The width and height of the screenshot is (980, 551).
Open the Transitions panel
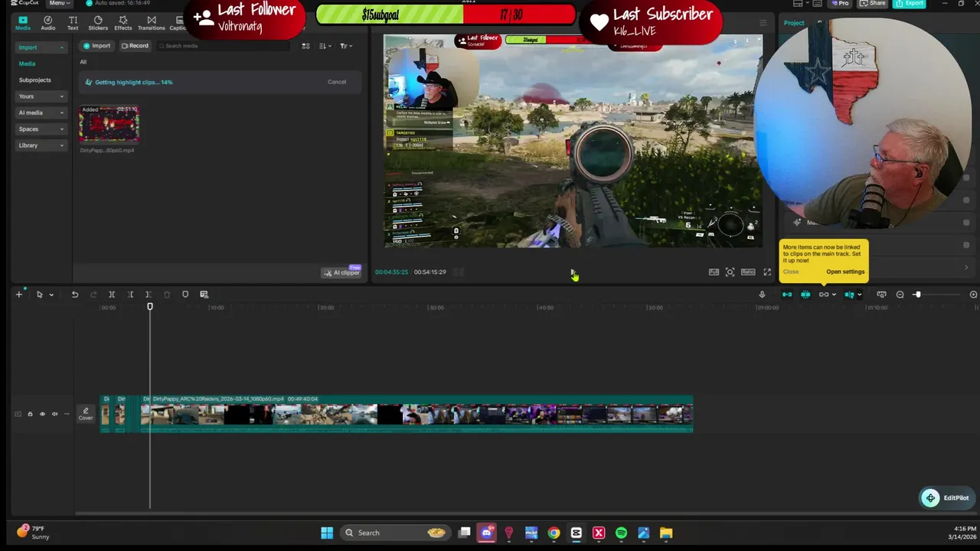[x=152, y=23]
